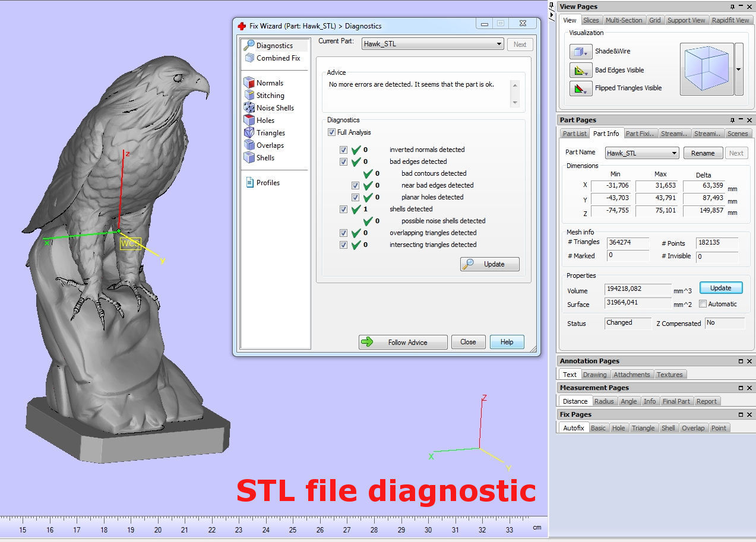Open the Textures tab in Annotation Pages
This screenshot has height=542, width=756.
tap(670, 375)
